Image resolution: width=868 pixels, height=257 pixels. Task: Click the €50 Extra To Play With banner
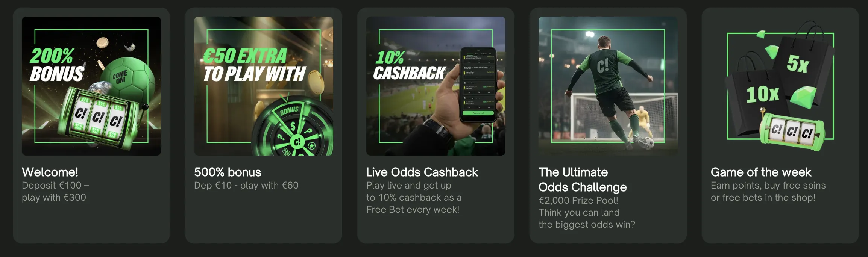coord(264,86)
